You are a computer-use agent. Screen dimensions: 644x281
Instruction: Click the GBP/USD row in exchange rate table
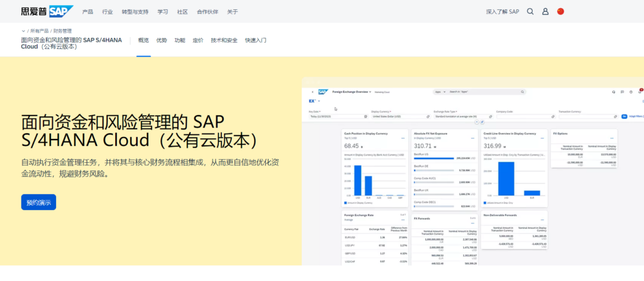click(375, 253)
